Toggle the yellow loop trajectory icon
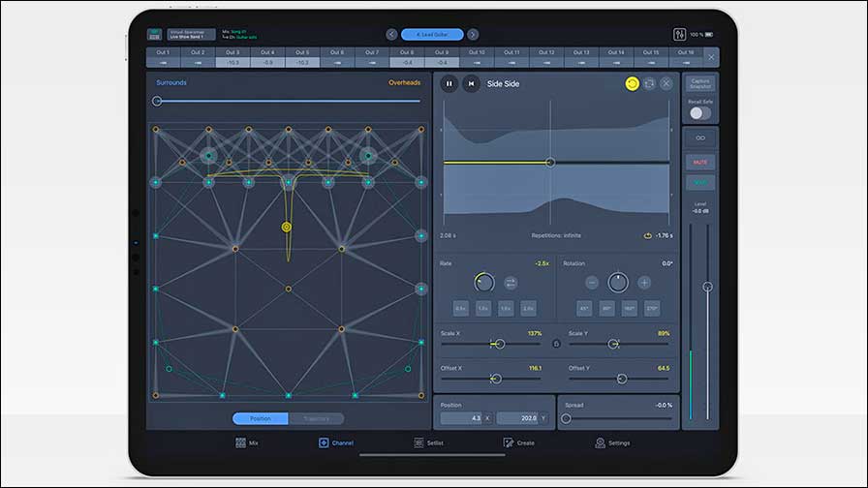 coord(632,83)
